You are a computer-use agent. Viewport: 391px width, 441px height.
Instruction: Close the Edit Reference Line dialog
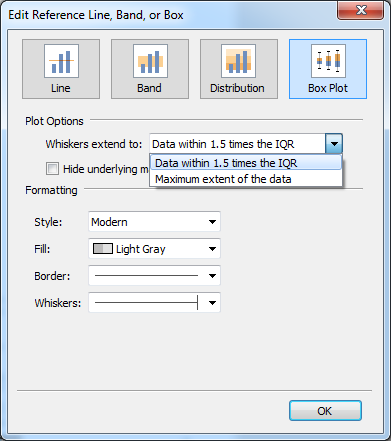click(x=361, y=11)
